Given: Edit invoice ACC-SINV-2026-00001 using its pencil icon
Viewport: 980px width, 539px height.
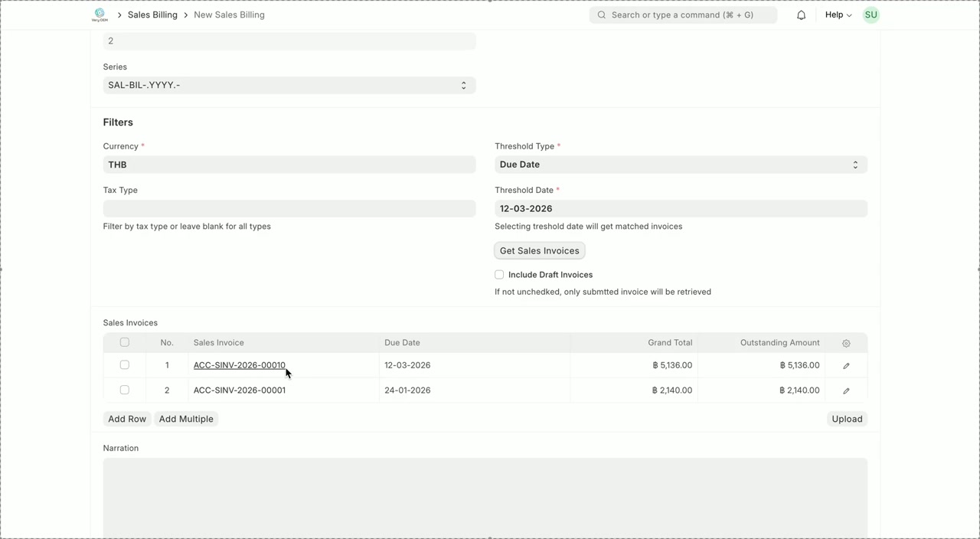Looking at the screenshot, I should [845, 390].
